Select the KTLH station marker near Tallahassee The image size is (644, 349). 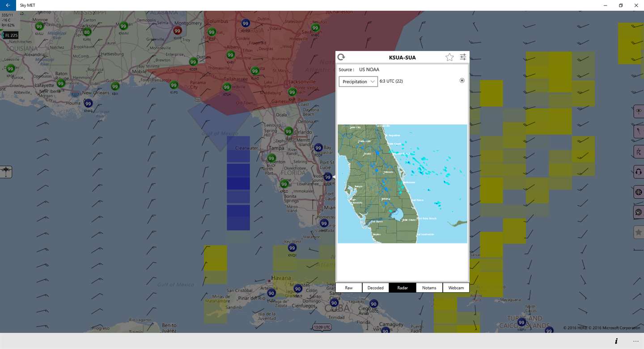pyautogui.click(x=227, y=87)
